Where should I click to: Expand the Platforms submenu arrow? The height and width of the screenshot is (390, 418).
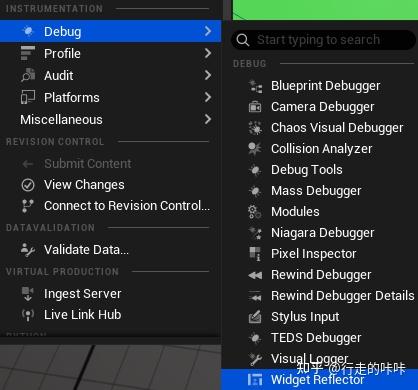tap(208, 97)
